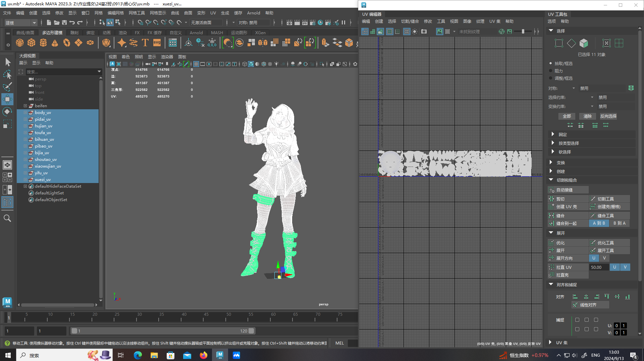Select the Move tool in the toolbox
The width and height of the screenshot is (644, 361).
(x=7, y=99)
